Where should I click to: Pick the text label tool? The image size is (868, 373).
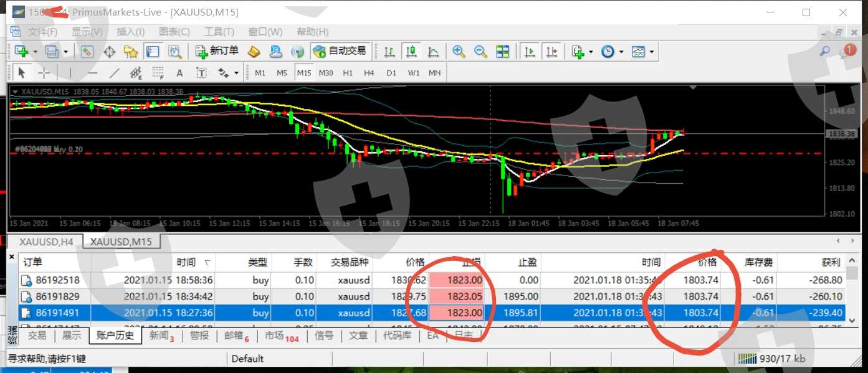pyautogui.click(x=179, y=73)
